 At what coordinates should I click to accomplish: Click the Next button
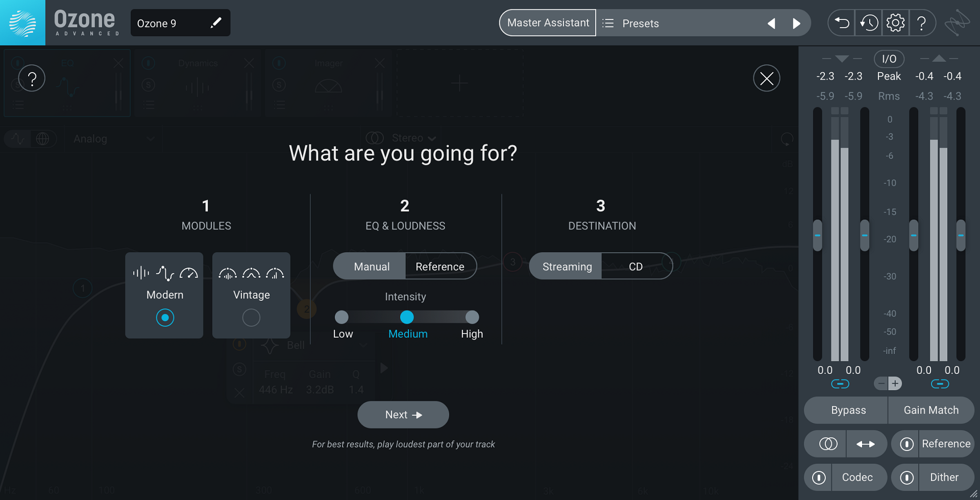tap(403, 415)
